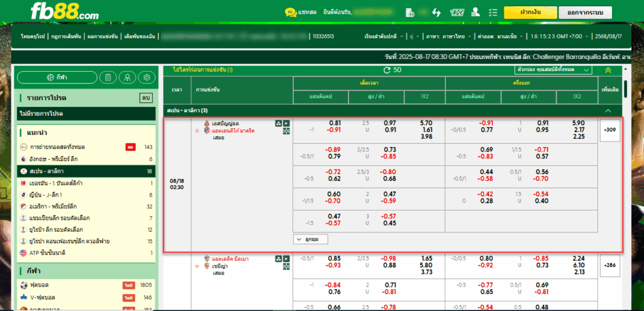Open the GMT +7:00 timezone dropdown
The height and width of the screenshot is (311, 644).
pyautogui.click(x=559, y=36)
